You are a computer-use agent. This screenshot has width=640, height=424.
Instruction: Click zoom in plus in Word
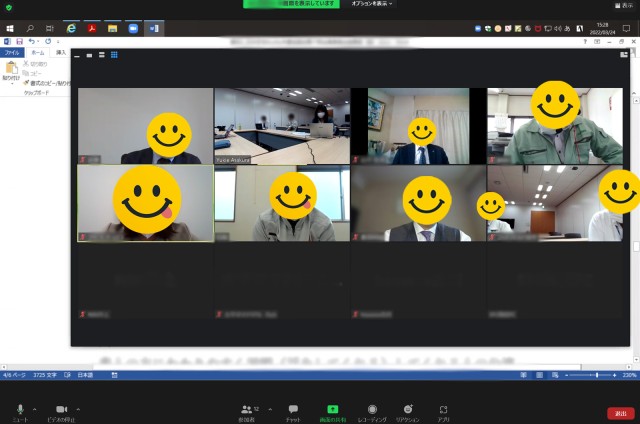tap(615, 375)
